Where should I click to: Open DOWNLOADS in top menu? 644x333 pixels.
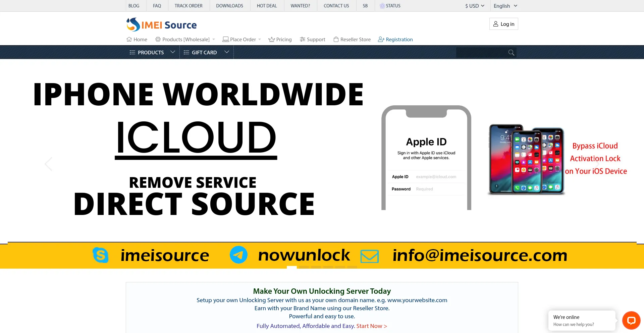tap(229, 6)
